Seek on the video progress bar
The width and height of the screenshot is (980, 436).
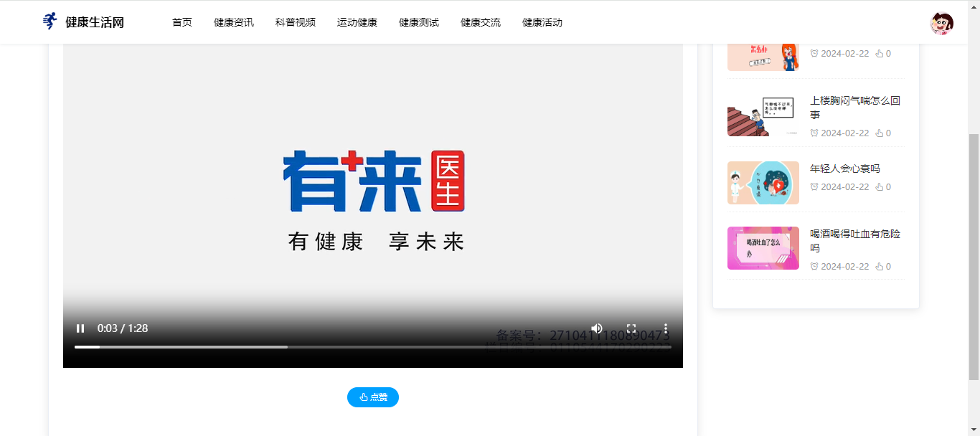point(373,347)
